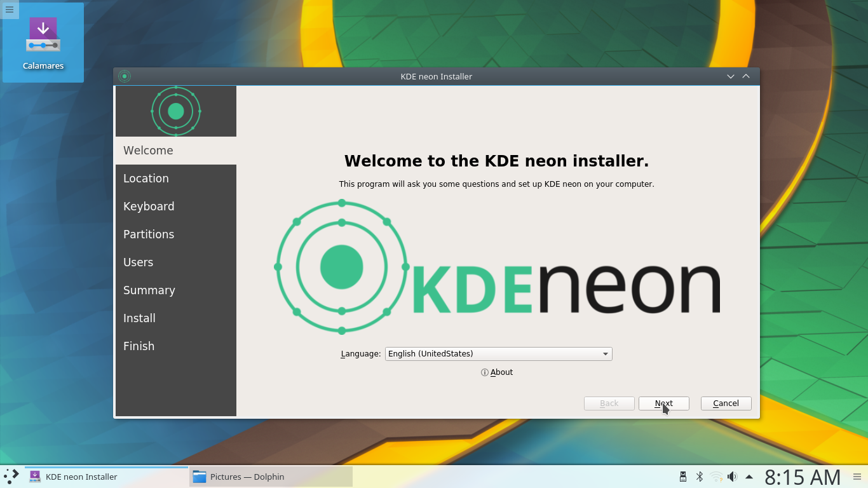Viewport: 868px width, 488px height.
Task: Switch to KDE neon Installer taskbar entry
Action: 106,477
